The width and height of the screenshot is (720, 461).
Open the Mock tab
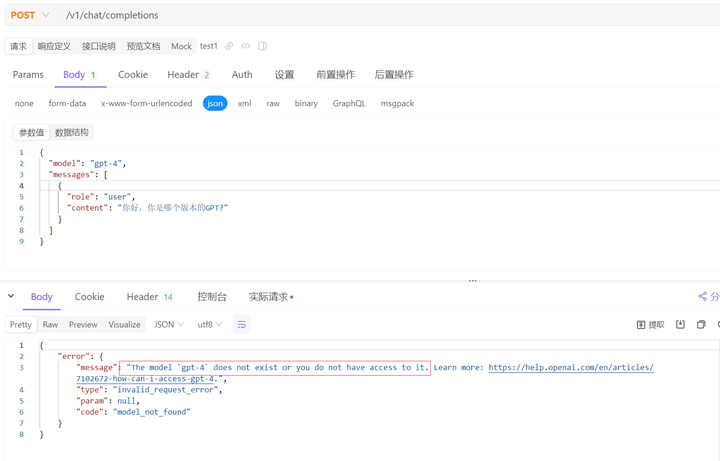(181, 46)
